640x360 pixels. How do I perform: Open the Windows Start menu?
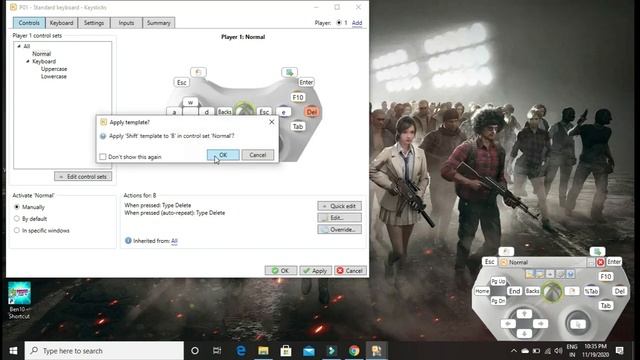(13, 351)
